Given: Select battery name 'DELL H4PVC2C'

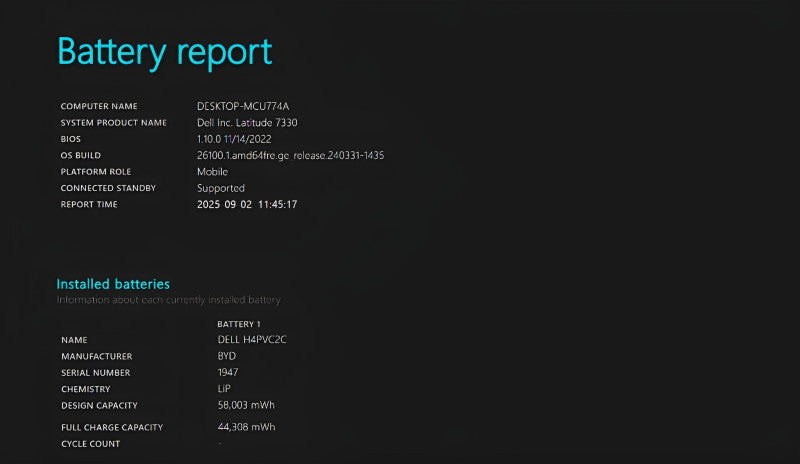Looking at the screenshot, I should point(252,339).
